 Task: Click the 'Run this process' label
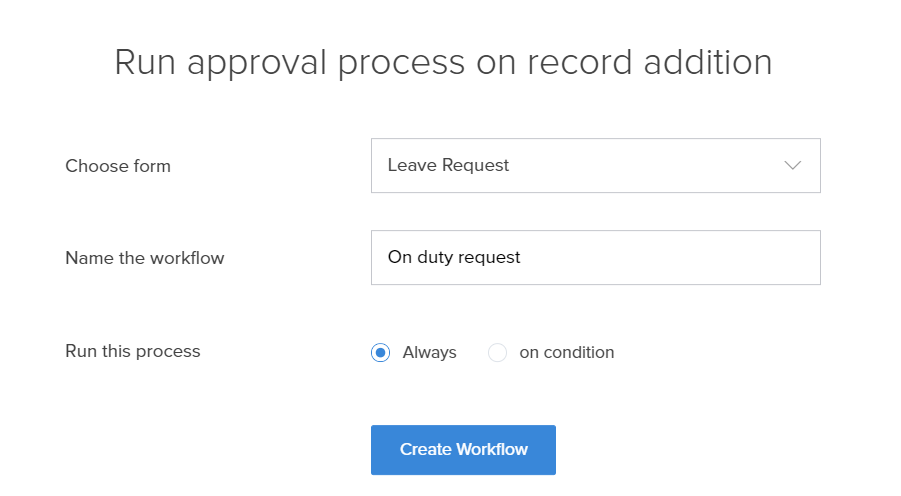[133, 351]
